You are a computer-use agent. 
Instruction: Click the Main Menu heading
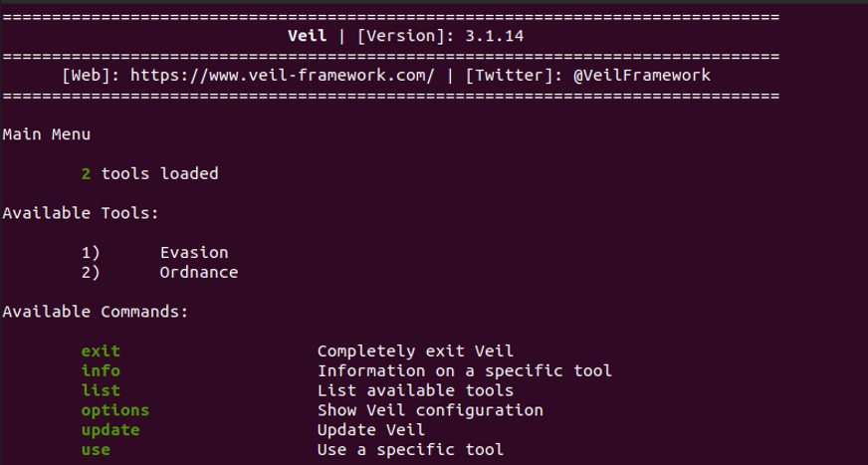tap(47, 134)
